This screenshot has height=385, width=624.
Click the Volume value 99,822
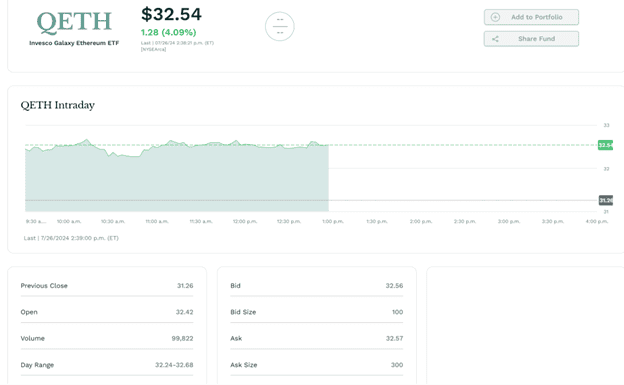point(182,338)
